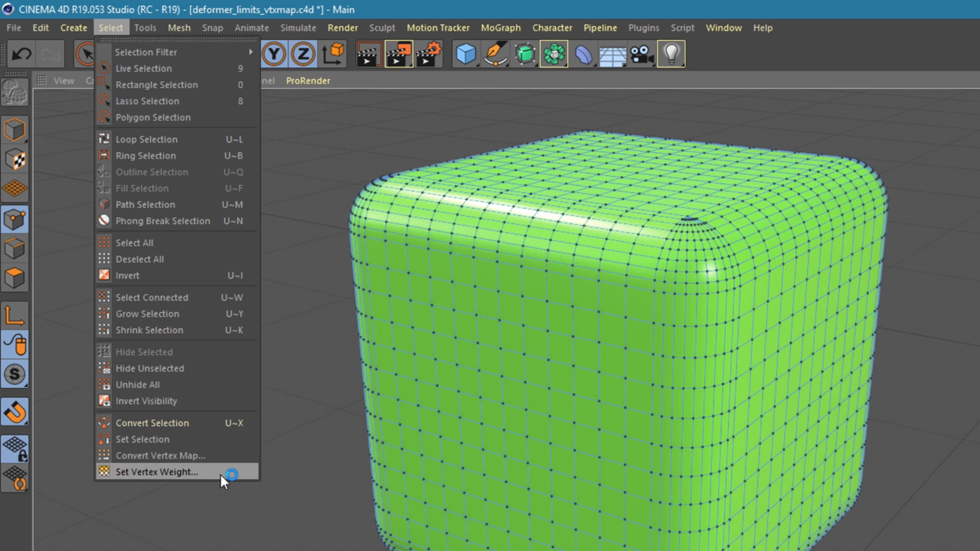Click Grow Selection entry

pos(177,314)
